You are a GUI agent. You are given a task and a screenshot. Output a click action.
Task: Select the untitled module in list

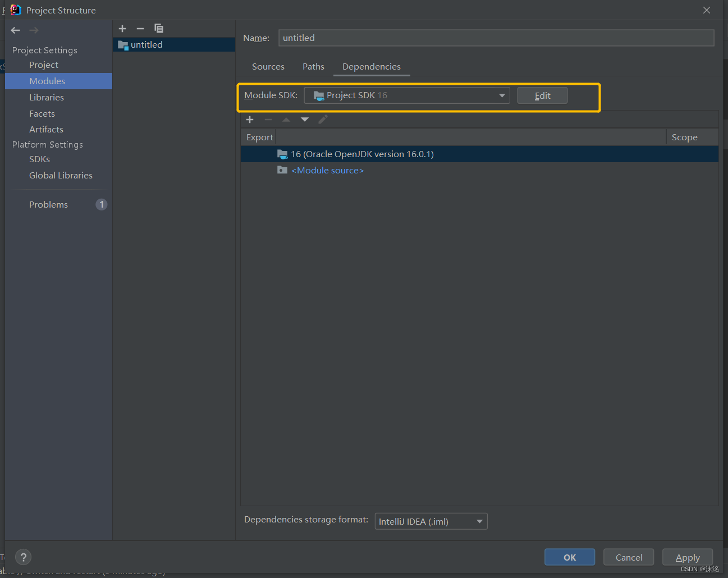click(174, 44)
